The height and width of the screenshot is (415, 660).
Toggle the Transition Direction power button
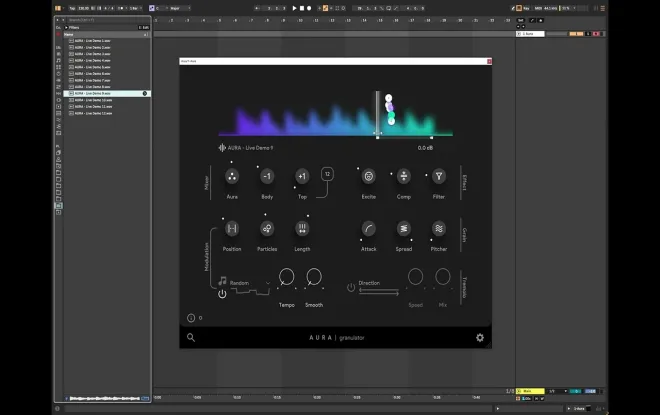pyautogui.click(x=351, y=287)
